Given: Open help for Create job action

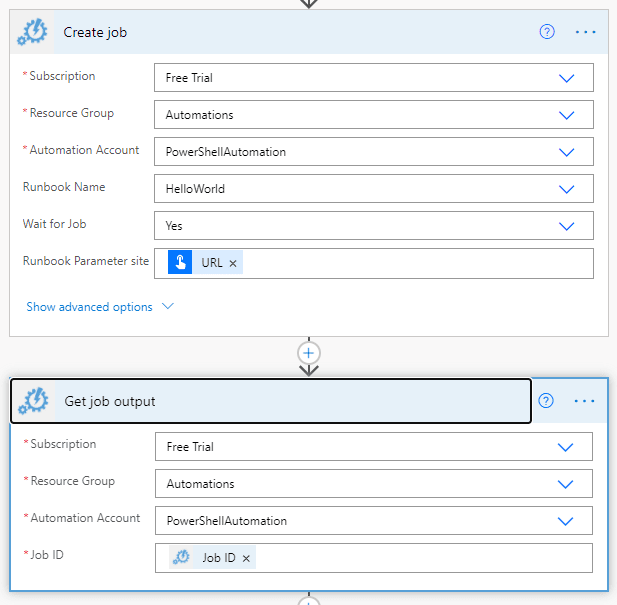Looking at the screenshot, I should 547,32.
